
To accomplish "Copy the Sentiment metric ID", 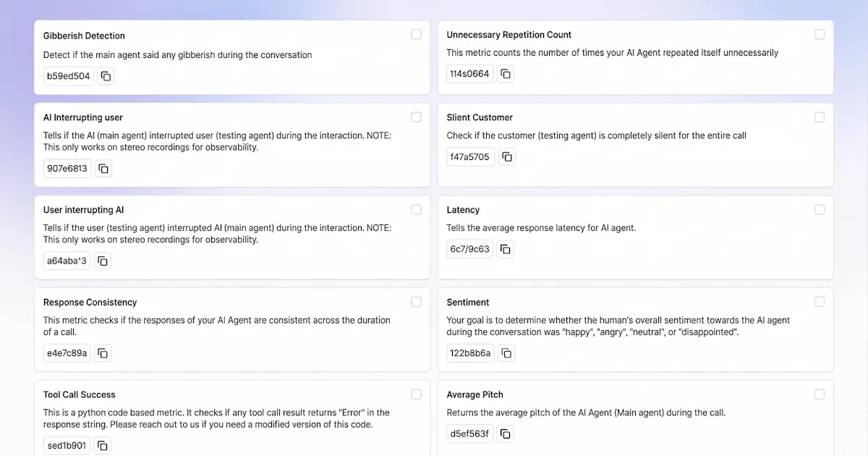I will coord(507,353).
